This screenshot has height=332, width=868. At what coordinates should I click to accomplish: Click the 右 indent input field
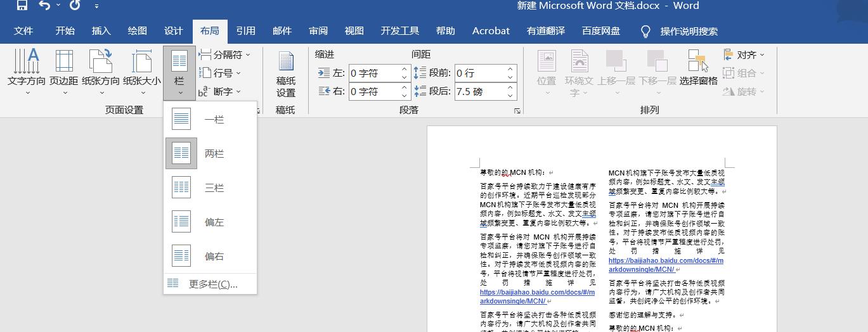point(373,92)
